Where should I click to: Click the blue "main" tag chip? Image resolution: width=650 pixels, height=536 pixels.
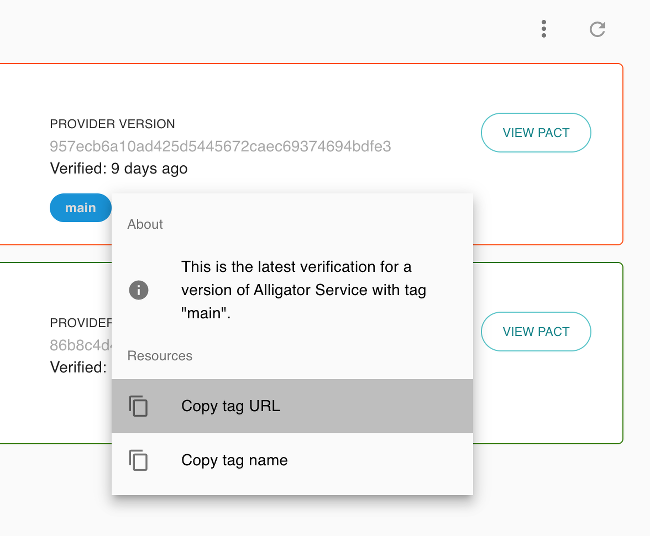(80, 208)
